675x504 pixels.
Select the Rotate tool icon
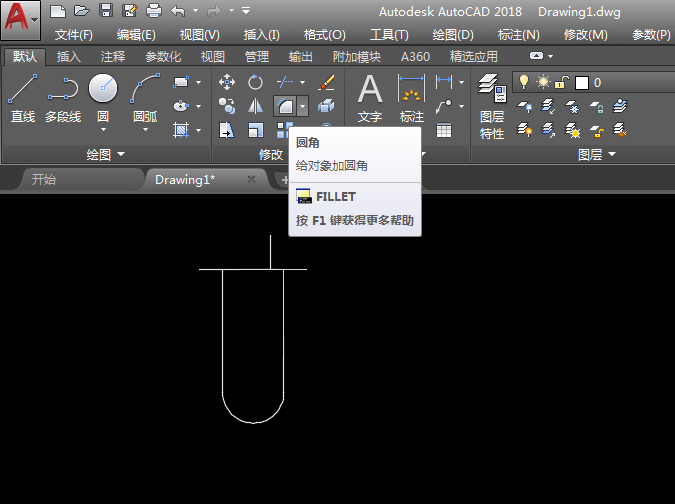point(255,82)
